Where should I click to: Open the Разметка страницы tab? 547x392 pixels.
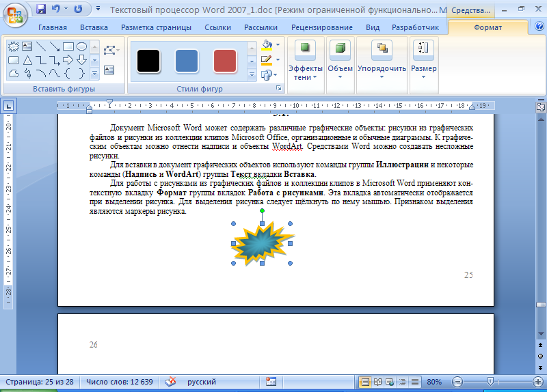click(x=157, y=27)
